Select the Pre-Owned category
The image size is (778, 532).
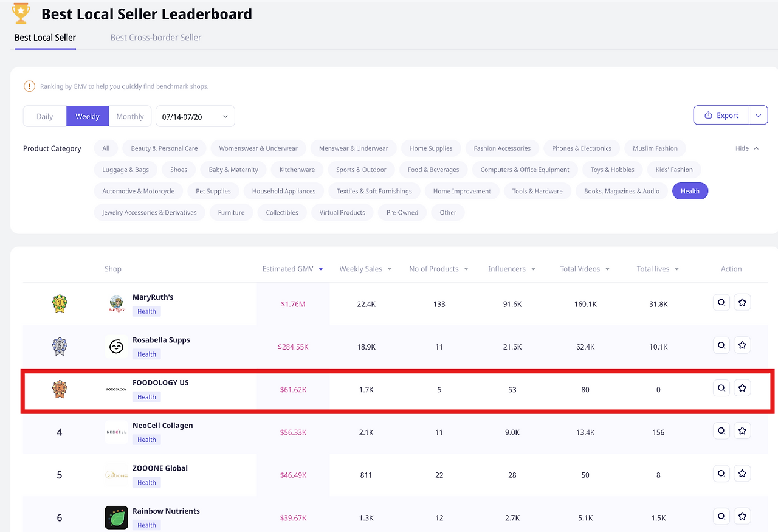coord(402,212)
